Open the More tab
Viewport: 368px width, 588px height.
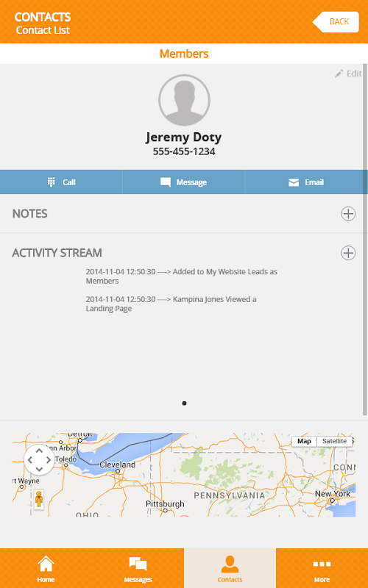pyautogui.click(x=322, y=568)
